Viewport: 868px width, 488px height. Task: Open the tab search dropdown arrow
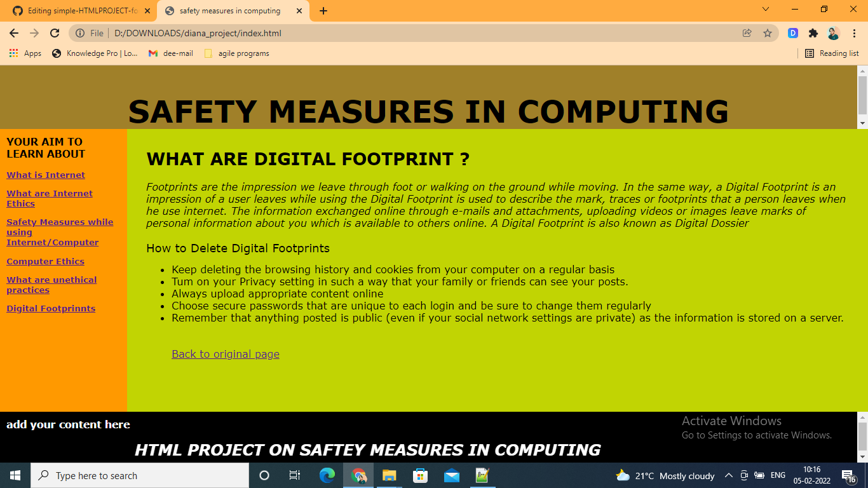pos(765,10)
